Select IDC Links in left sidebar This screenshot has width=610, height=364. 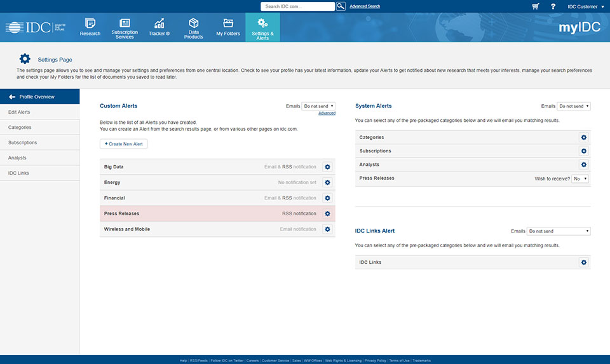tap(39, 173)
